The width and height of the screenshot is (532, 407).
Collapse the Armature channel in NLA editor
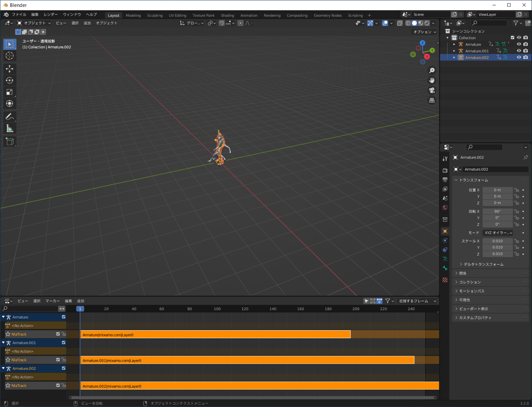click(3, 317)
